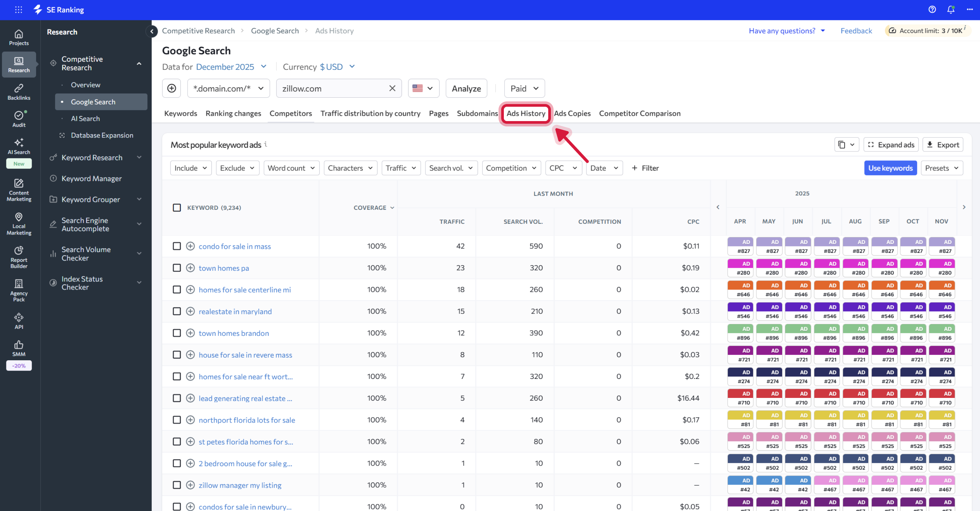Select the condo for sale in mass checkbox

[x=177, y=246]
